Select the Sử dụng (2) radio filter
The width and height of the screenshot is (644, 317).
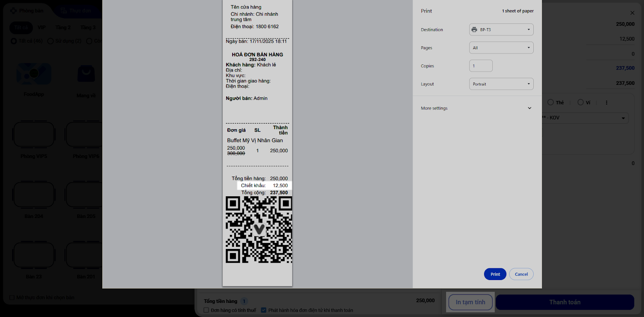coord(50,41)
